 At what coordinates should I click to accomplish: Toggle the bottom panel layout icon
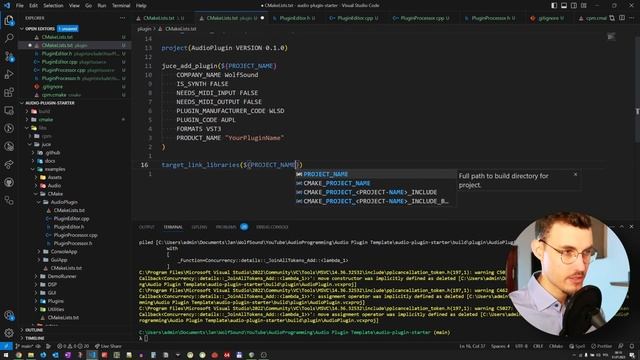(564, 5)
